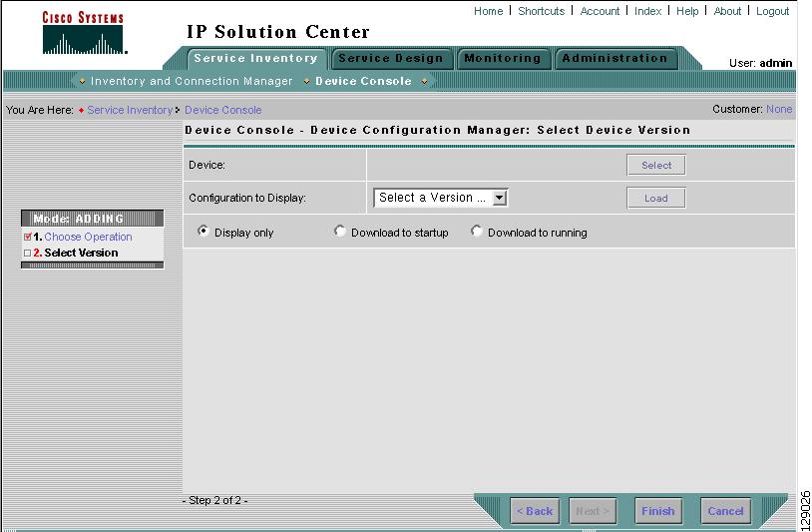Click the Cancel button

coord(725,511)
